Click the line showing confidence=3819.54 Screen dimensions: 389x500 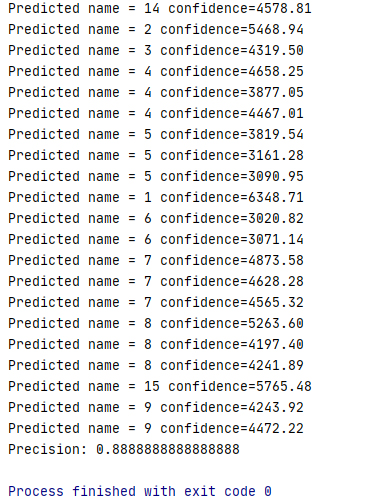point(156,134)
